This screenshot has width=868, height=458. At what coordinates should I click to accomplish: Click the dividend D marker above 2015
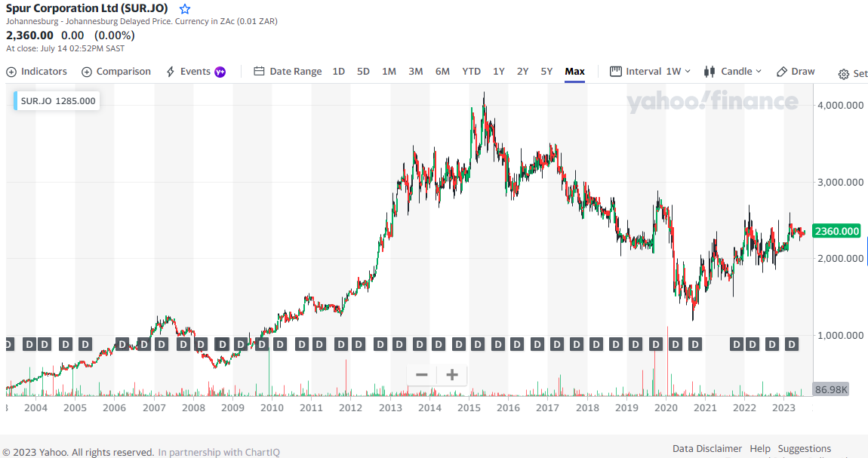coord(478,345)
